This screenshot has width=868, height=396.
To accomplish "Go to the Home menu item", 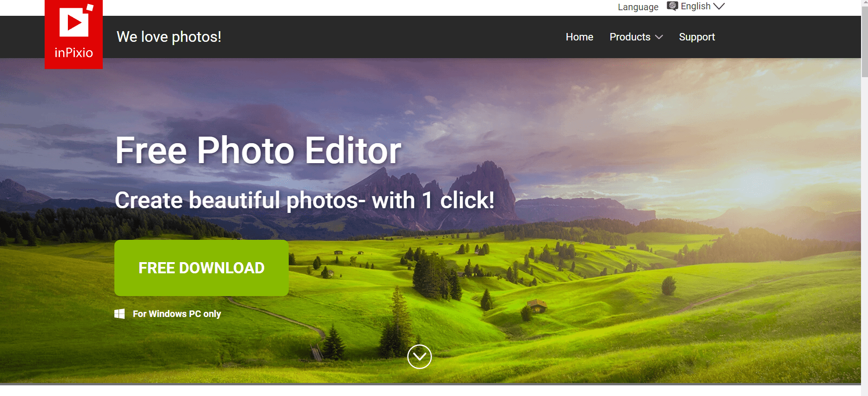I will point(579,37).
